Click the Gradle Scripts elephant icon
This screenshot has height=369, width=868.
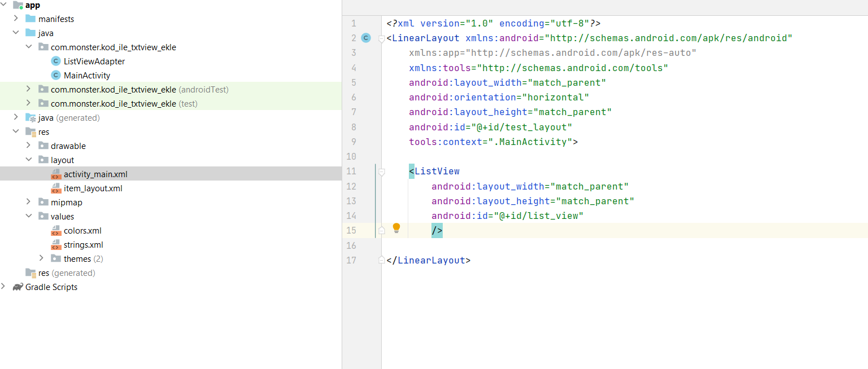[x=18, y=287]
